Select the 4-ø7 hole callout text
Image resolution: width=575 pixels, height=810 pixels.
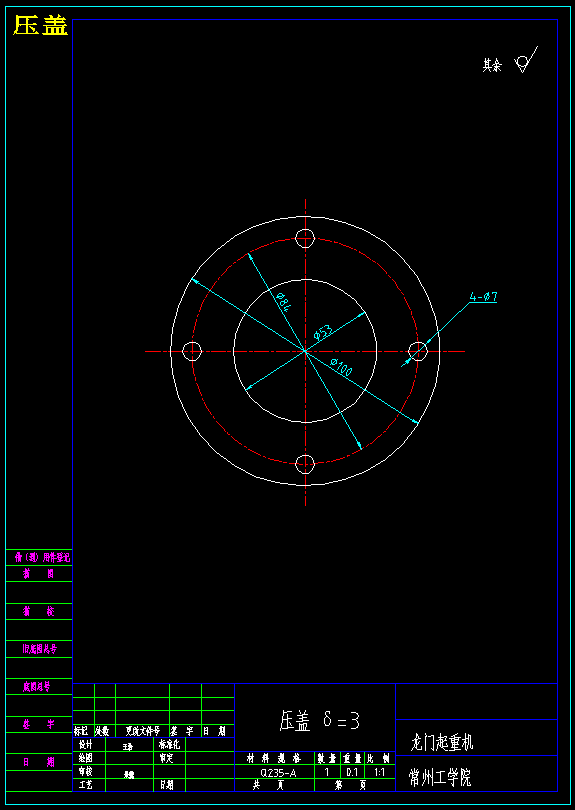pos(484,297)
